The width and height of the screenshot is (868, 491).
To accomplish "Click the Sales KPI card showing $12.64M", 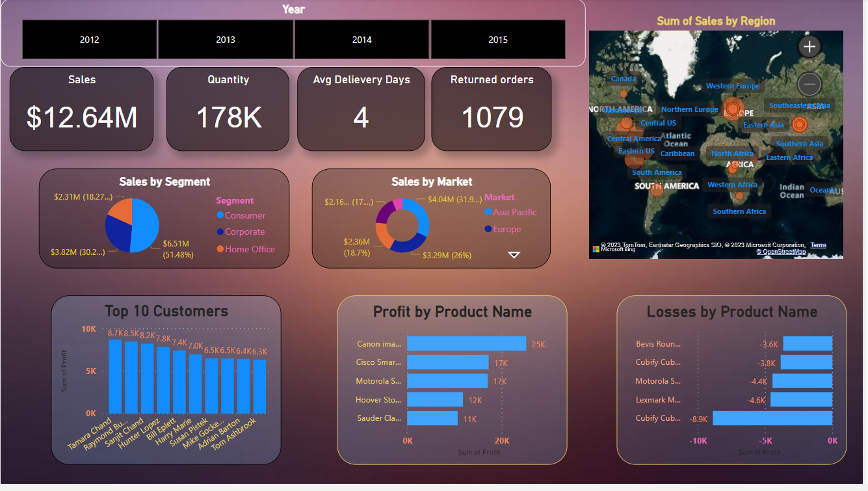I will point(81,109).
